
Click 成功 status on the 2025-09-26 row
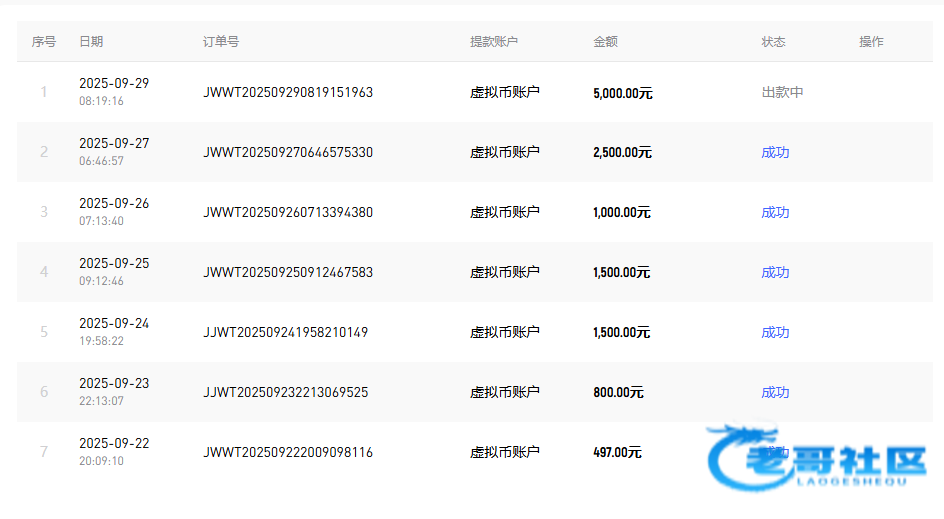point(775,212)
